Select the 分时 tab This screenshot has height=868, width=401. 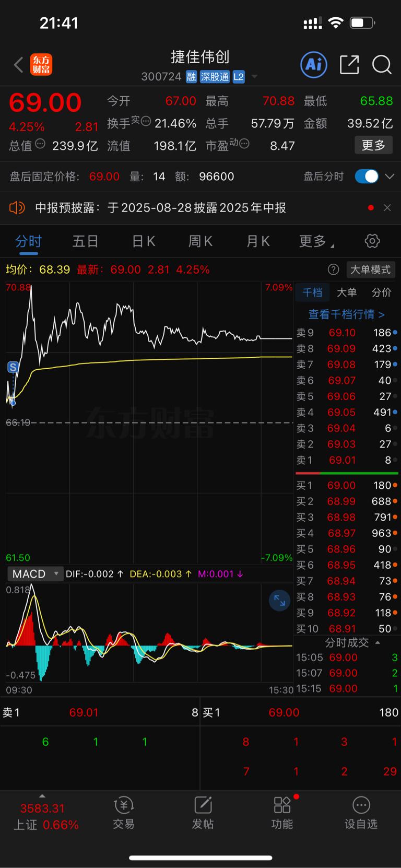point(28,241)
